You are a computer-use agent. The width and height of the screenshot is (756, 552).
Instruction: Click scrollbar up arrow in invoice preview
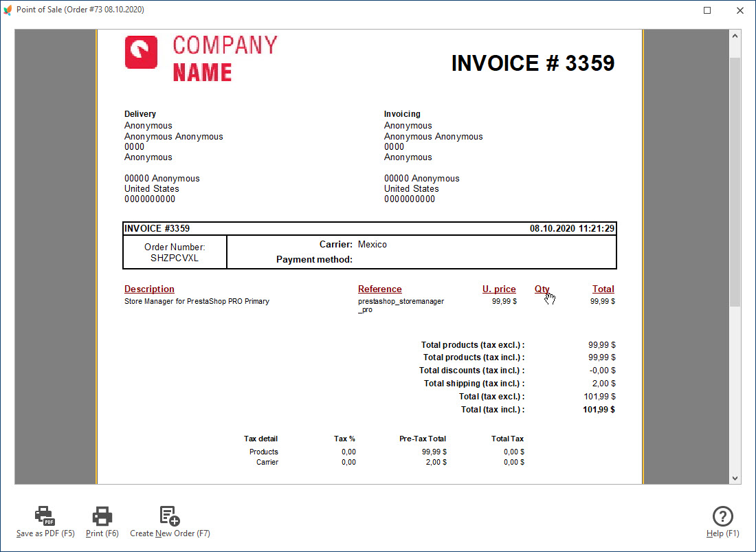[735, 36]
